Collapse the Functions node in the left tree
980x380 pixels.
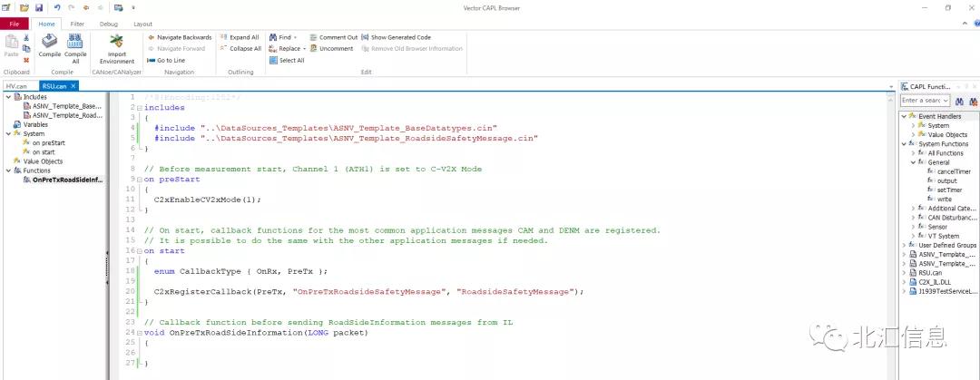pyautogui.click(x=8, y=171)
